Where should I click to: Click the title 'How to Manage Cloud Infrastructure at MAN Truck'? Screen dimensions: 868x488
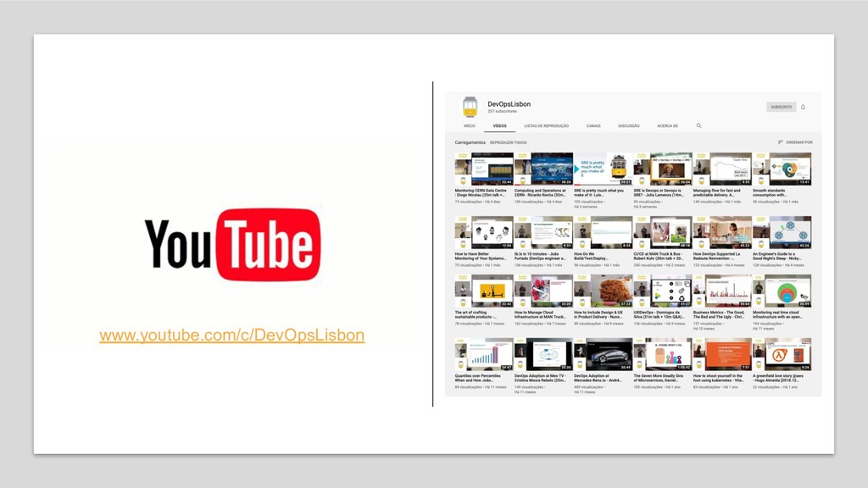(540, 315)
